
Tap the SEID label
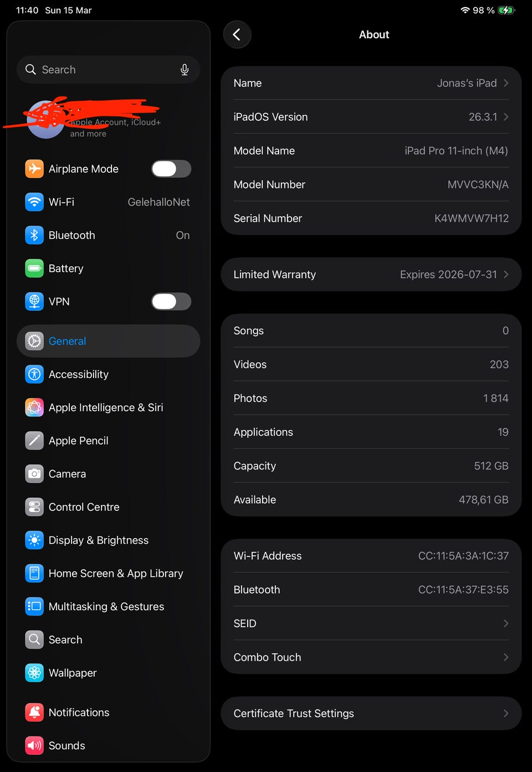click(245, 623)
